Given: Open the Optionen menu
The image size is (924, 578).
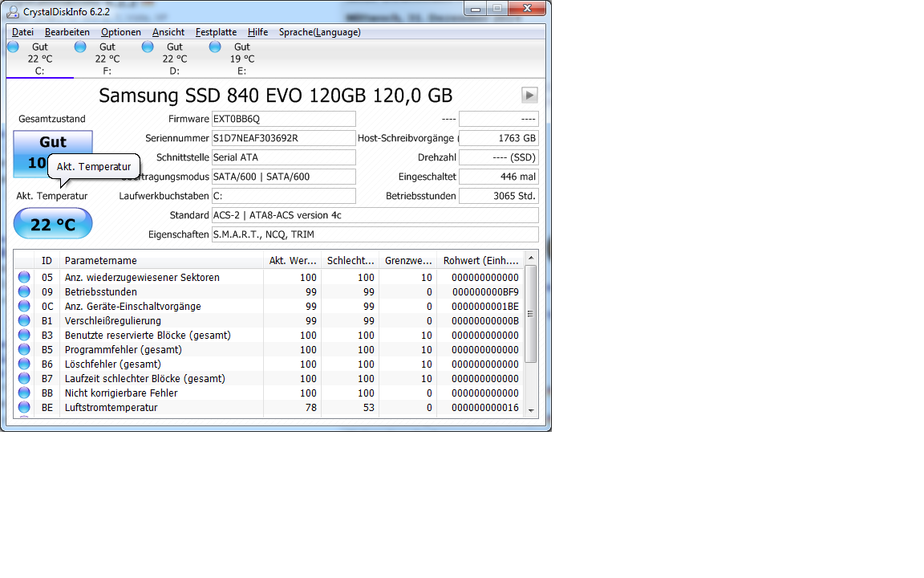Looking at the screenshot, I should [x=121, y=32].
